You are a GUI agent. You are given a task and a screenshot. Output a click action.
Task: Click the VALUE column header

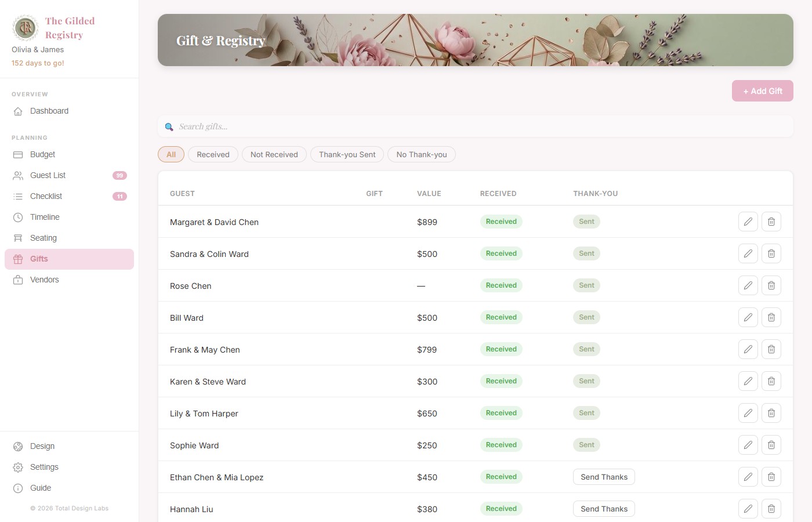(x=429, y=194)
